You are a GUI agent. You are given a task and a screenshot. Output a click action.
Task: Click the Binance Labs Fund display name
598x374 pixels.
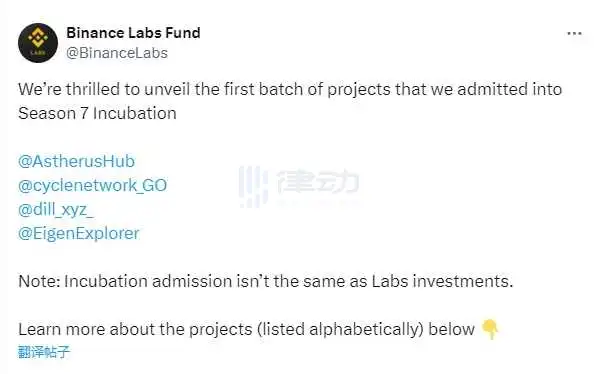click(133, 33)
